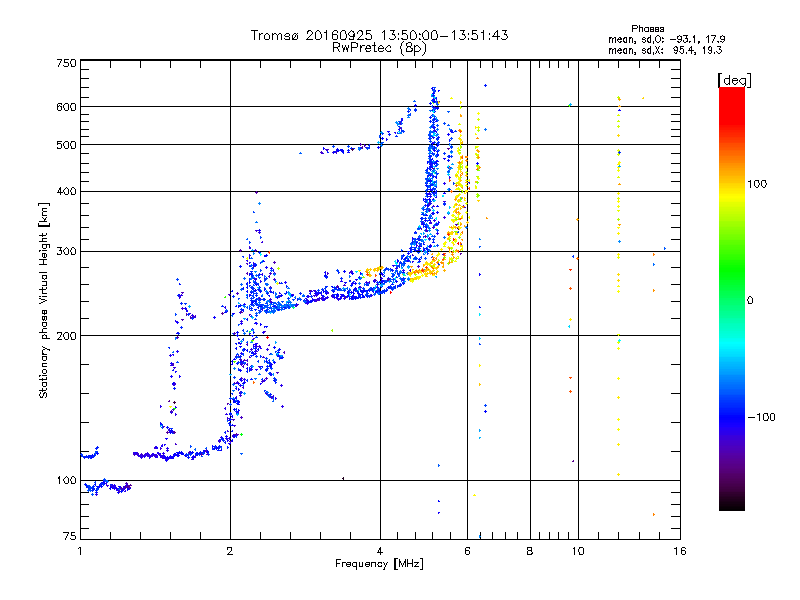Click the x-axis tick label '6'
The width and height of the screenshot is (800, 600).
pos(467,551)
